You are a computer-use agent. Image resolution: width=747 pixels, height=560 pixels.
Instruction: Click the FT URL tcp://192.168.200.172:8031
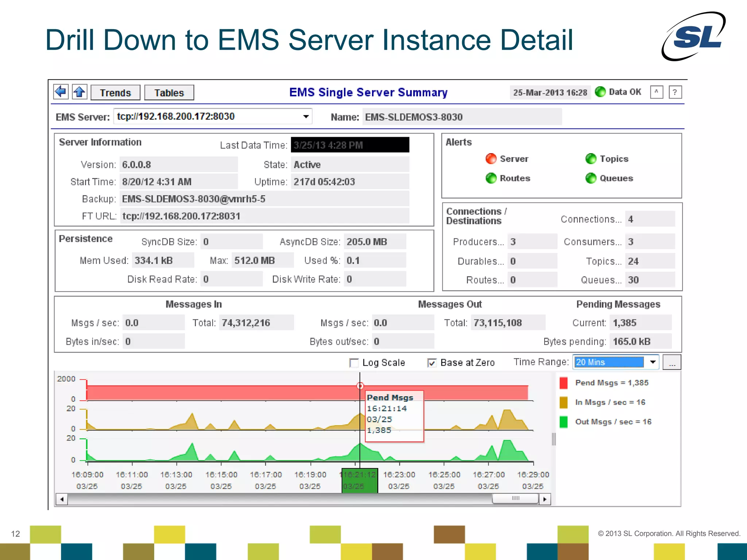coord(264,216)
